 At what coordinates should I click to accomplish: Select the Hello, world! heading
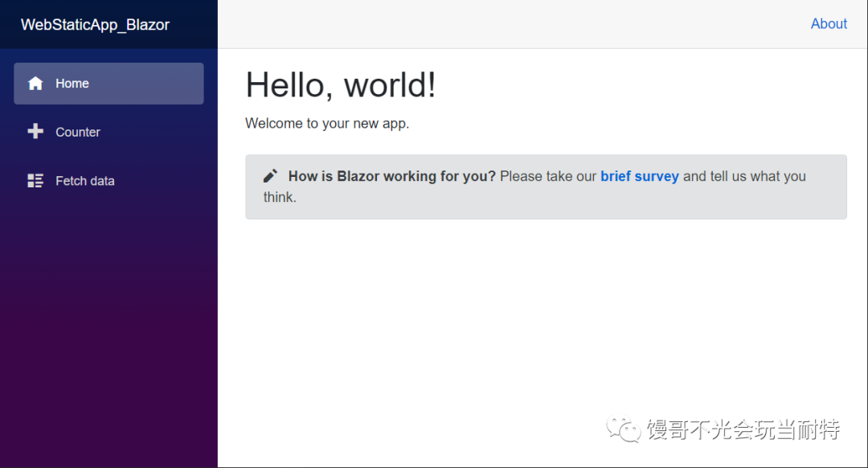pyautogui.click(x=341, y=85)
